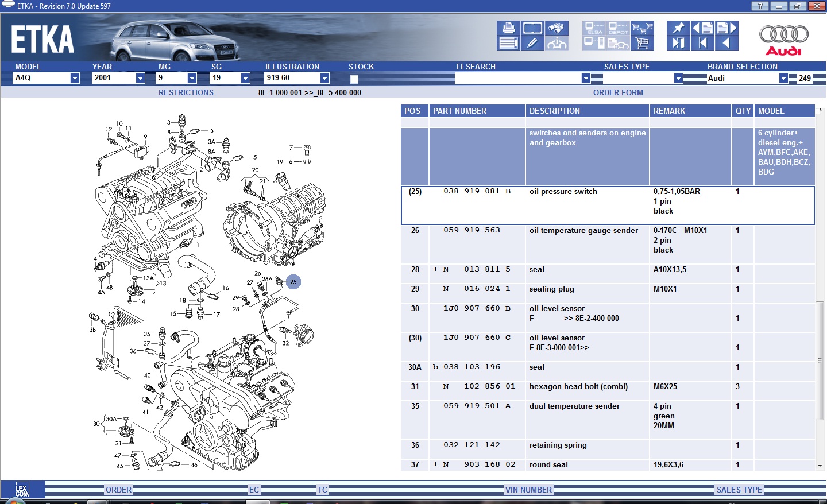Click the pushpin icon

[x=678, y=28]
